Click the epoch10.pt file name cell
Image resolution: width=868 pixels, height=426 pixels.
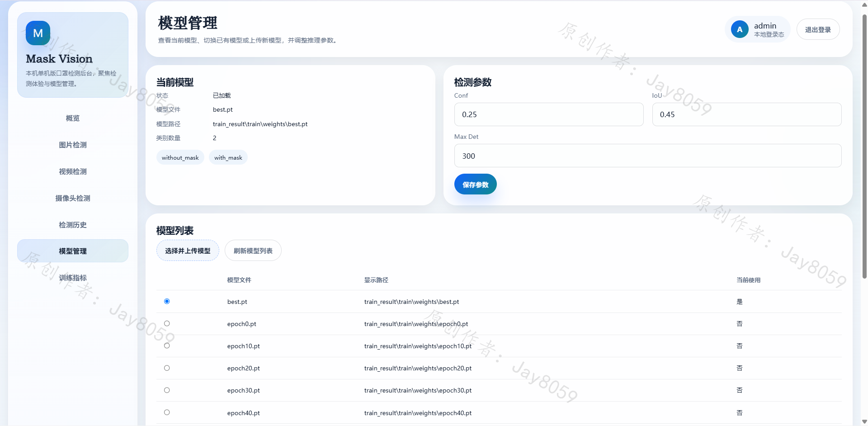point(244,346)
